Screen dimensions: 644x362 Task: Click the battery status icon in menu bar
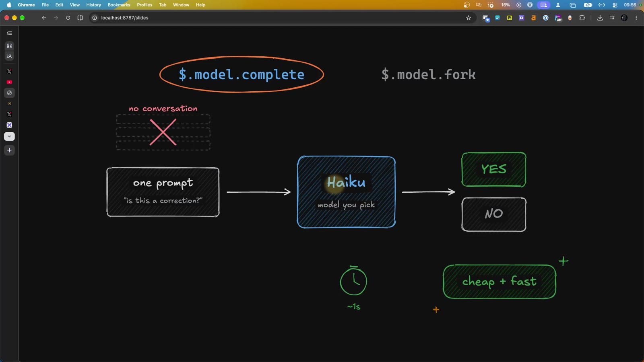(588, 5)
